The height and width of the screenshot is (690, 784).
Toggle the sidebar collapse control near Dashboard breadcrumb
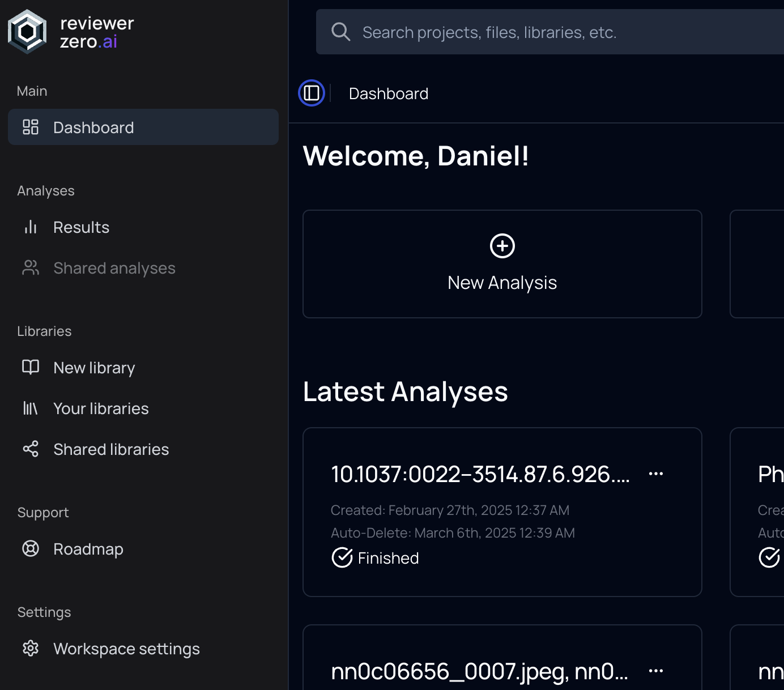tap(311, 93)
